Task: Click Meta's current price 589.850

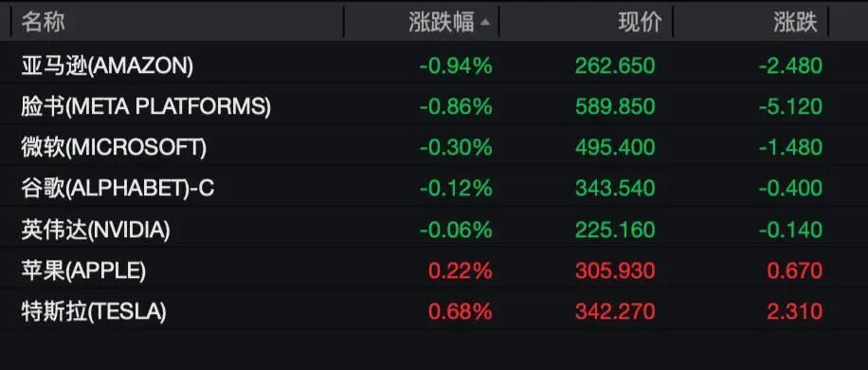Action: (615, 106)
